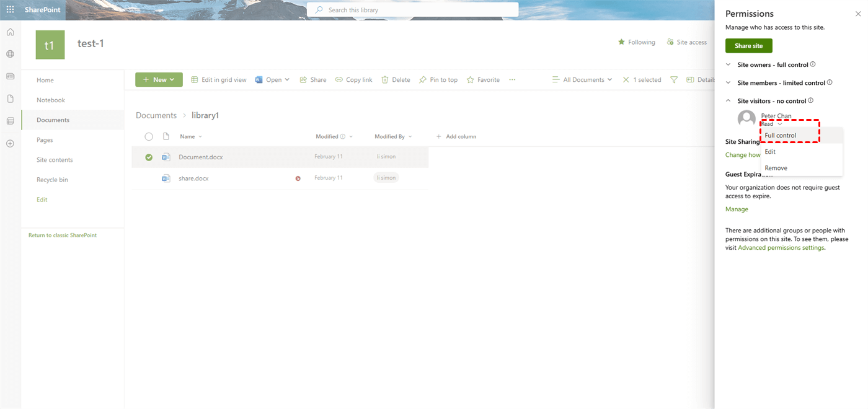This screenshot has height=409, width=868.
Task: Open Advanced permissions settings link
Action: pos(781,248)
